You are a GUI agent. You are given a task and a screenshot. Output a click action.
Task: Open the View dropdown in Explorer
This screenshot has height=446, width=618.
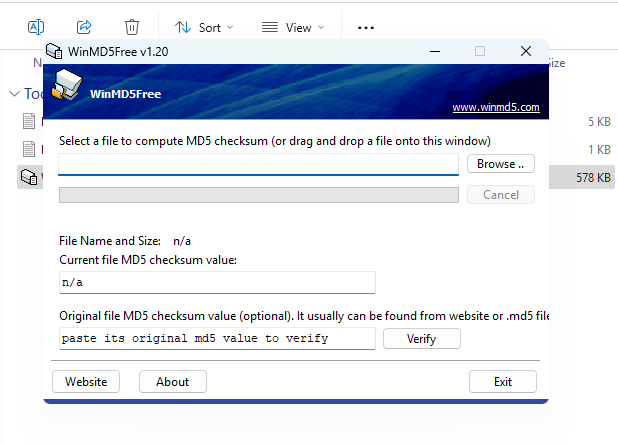[293, 28]
